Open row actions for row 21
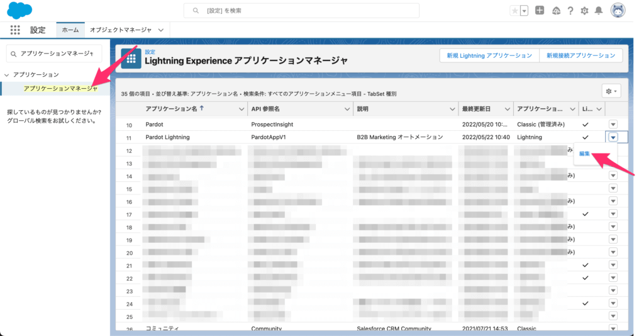Screen dimensions: 644x336 [613, 265]
